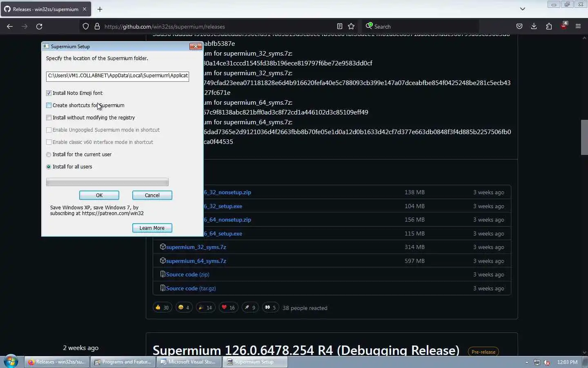The height and width of the screenshot is (368, 588).
Task: Switch to Firefox Releases taskbar button
Action: [57, 362]
